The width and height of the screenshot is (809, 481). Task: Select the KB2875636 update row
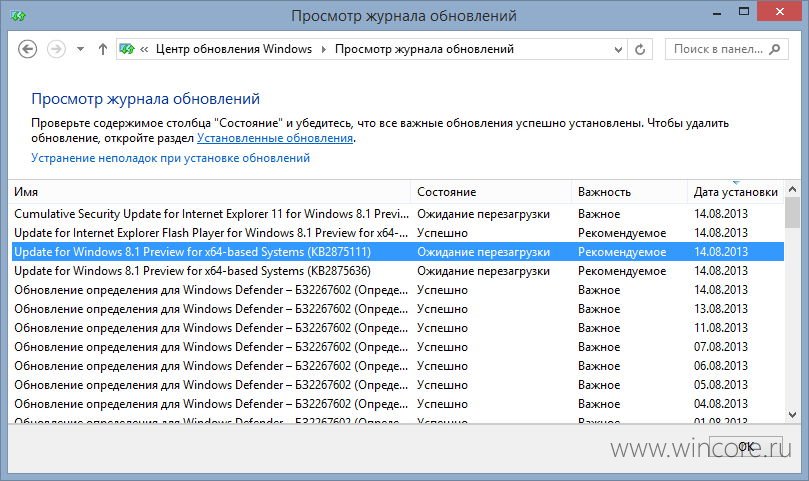397,271
